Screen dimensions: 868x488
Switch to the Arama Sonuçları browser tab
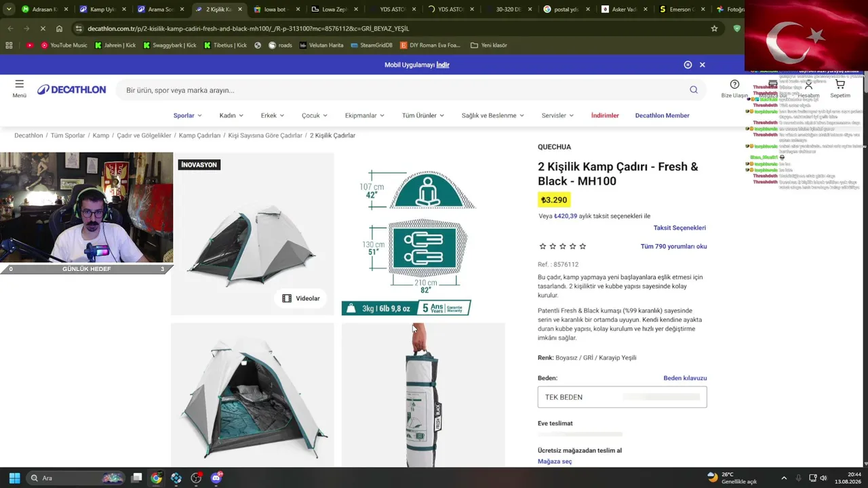tap(160, 9)
